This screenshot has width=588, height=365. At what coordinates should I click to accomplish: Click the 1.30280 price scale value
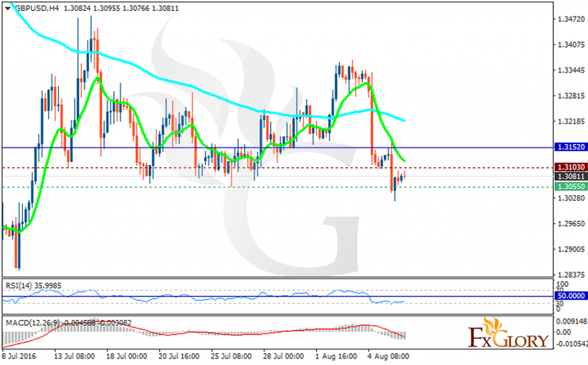tap(571, 198)
